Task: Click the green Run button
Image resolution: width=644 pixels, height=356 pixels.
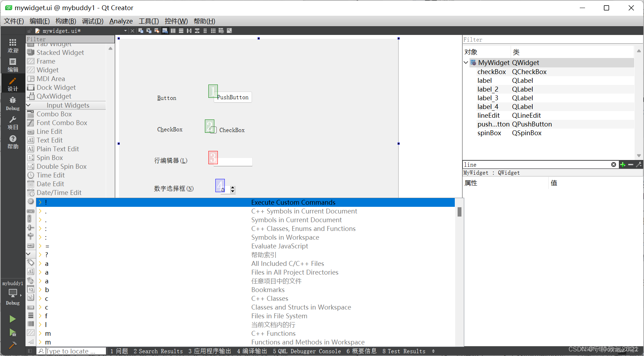Action: tap(13, 319)
